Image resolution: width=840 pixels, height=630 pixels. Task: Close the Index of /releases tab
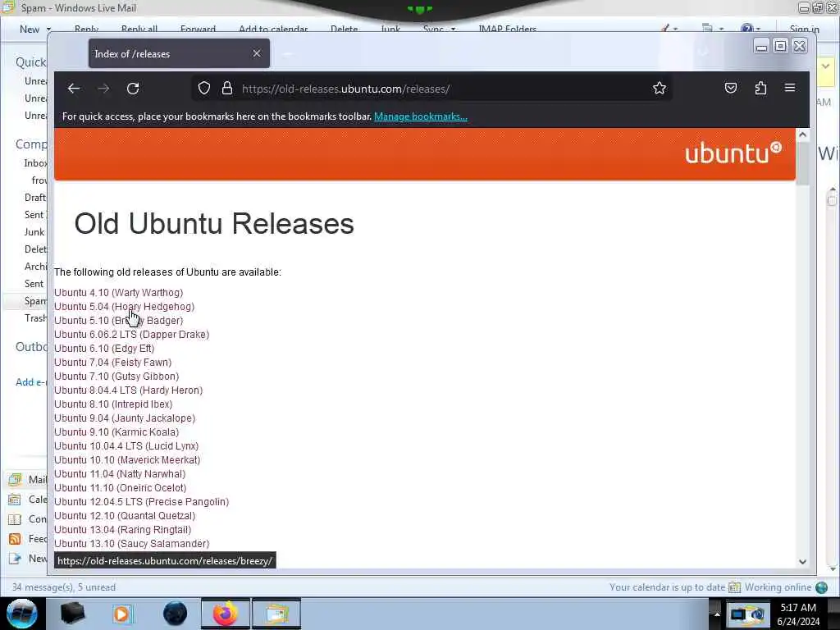point(257,53)
